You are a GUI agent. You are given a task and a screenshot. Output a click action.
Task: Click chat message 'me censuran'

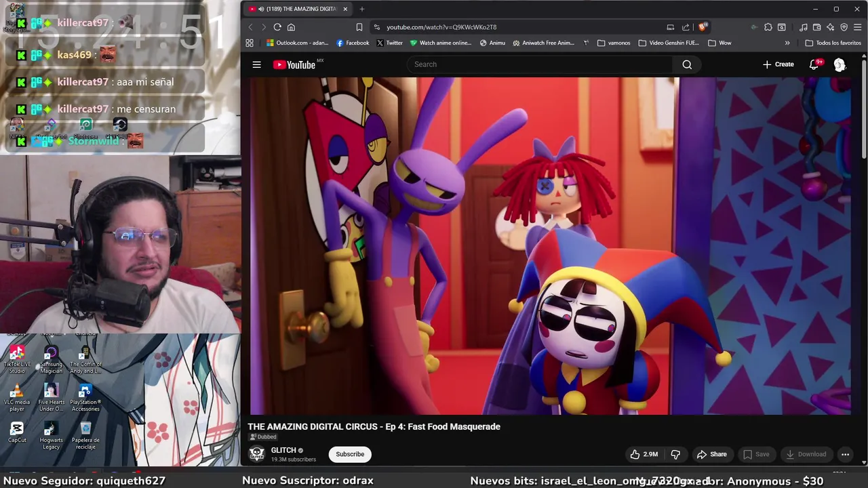146,109
